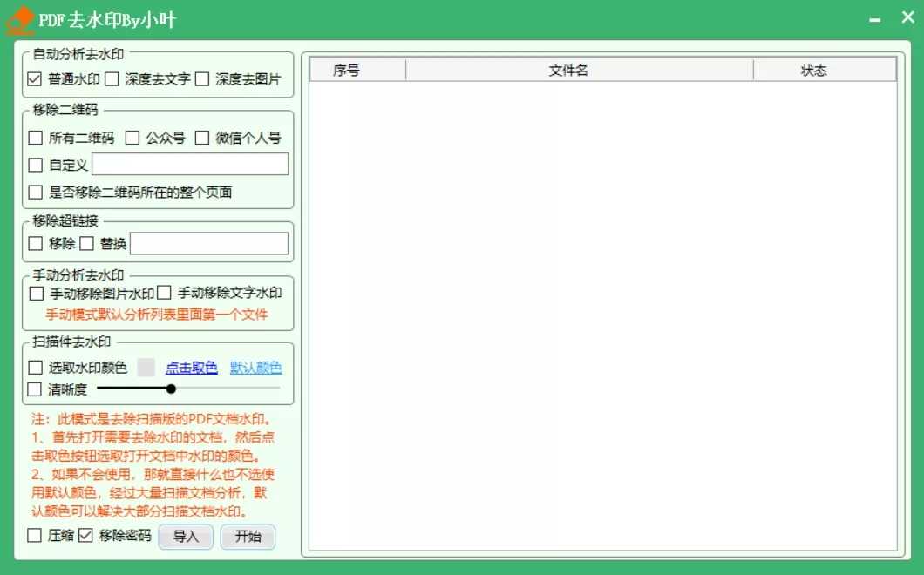
Task: Check 手动移除文字水印 option
Action: (164, 294)
